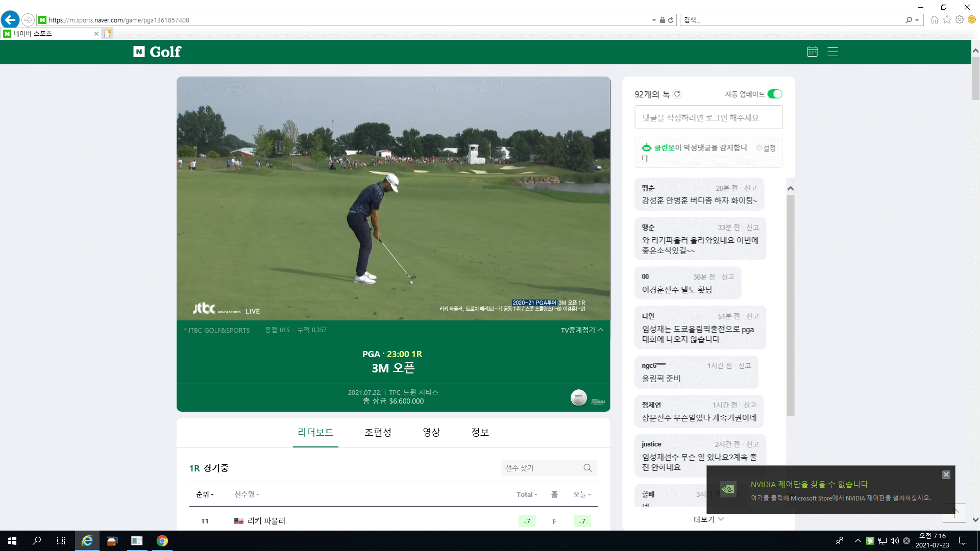Sort leaderboard by rank column

pos(205,494)
